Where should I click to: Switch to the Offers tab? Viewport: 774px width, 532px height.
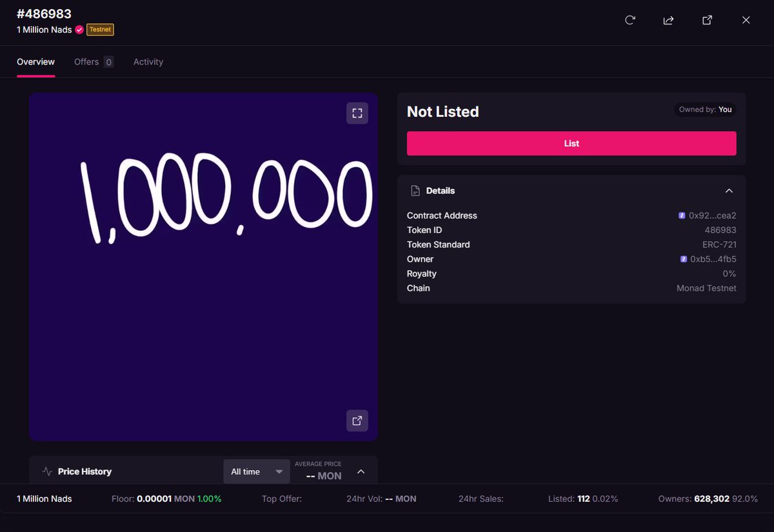coord(94,62)
